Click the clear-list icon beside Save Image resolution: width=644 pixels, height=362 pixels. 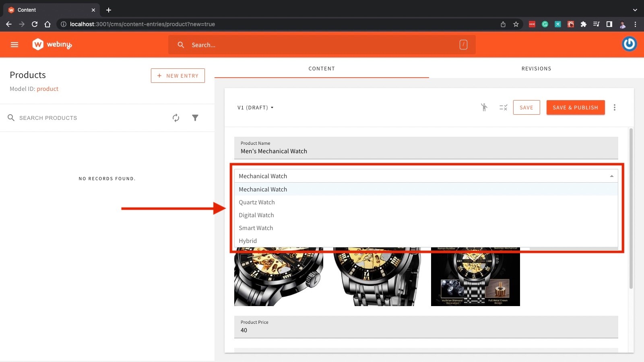point(503,107)
